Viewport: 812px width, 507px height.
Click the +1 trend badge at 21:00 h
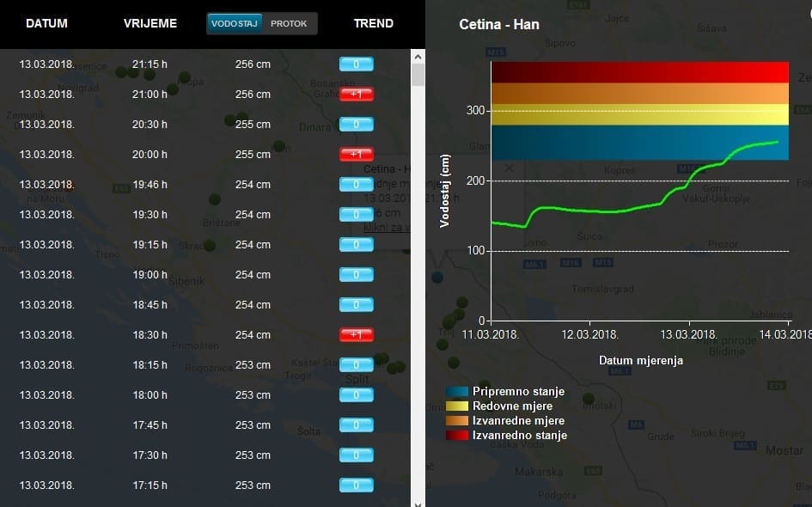(356, 95)
